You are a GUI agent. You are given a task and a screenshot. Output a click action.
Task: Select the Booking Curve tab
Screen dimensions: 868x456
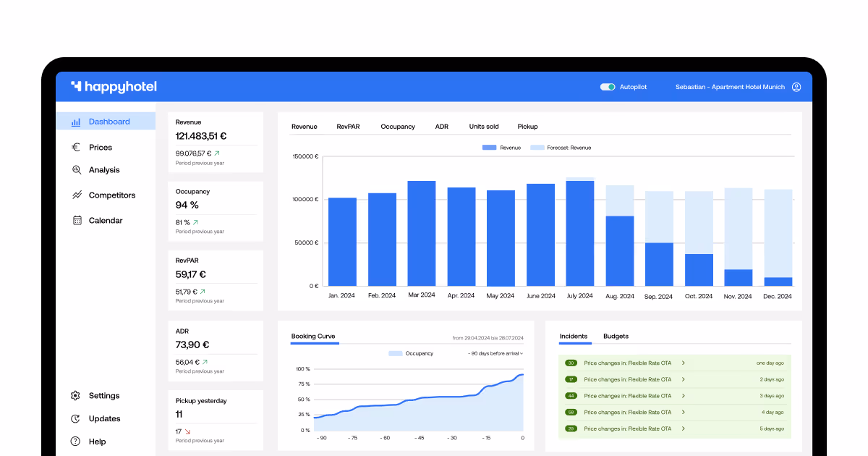[x=313, y=337]
